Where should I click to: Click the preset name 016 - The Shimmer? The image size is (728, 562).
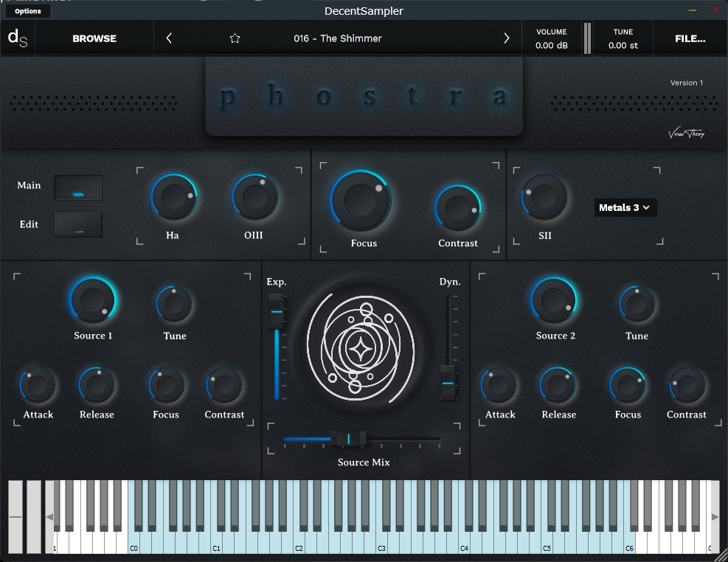coord(338,38)
